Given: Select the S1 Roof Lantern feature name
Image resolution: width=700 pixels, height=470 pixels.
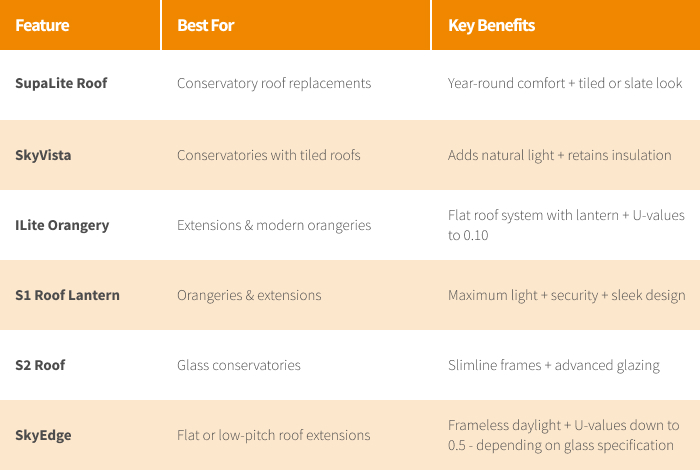Looking at the screenshot, I should (67, 295).
